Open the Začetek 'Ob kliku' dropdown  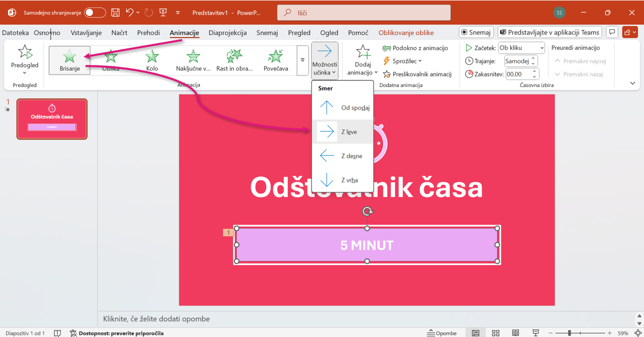tap(521, 48)
